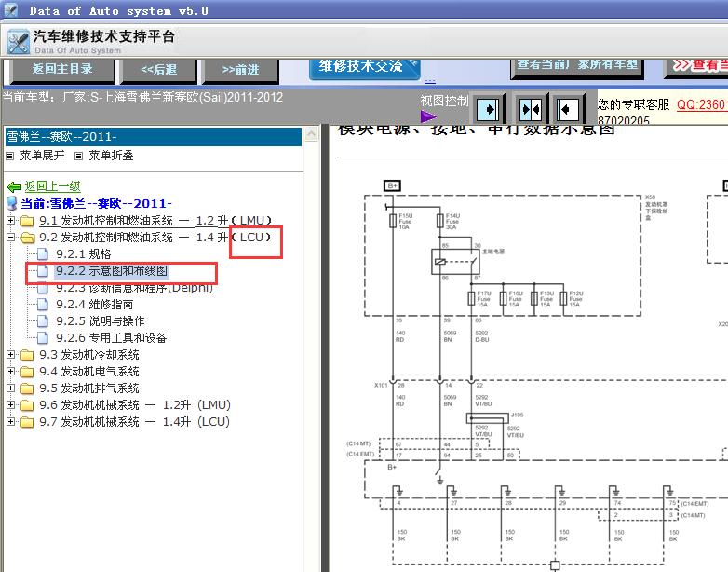Expand the 9.1 发动机控制 1.2升 LMU node

coord(10,220)
